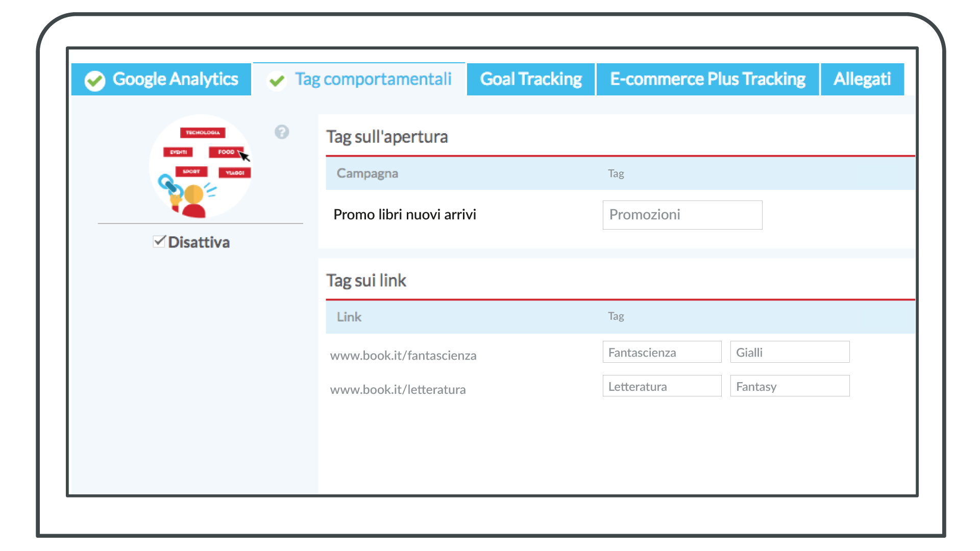Click the Promozioni tag input field

coord(682,214)
